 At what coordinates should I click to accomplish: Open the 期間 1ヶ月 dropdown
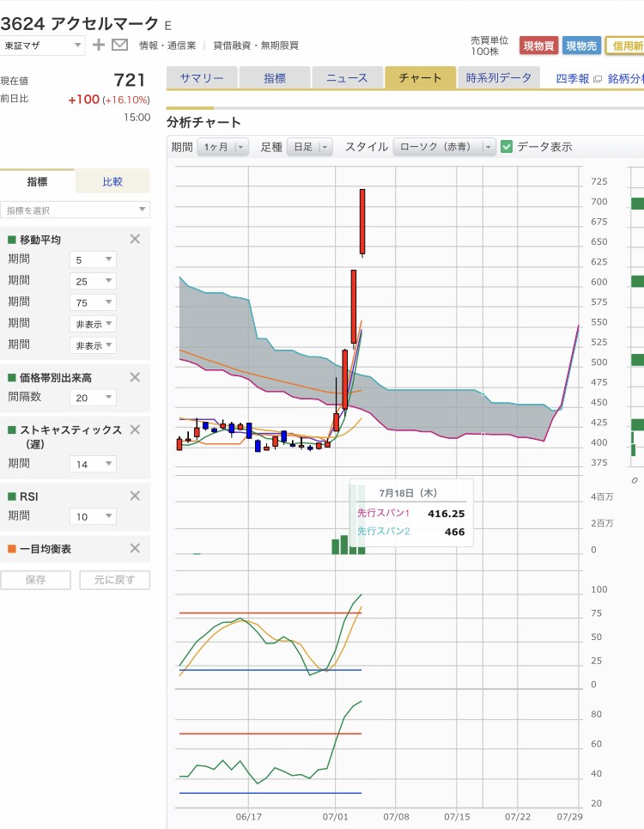click(x=223, y=147)
